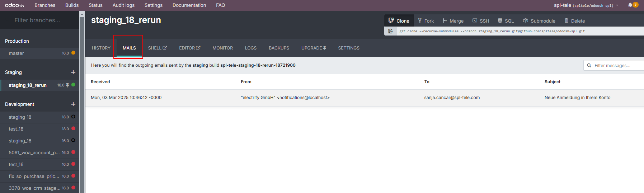Viewport: 644px width, 193px height.
Task: Add a new Development branch with plus icon
Action: pos(73,104)
